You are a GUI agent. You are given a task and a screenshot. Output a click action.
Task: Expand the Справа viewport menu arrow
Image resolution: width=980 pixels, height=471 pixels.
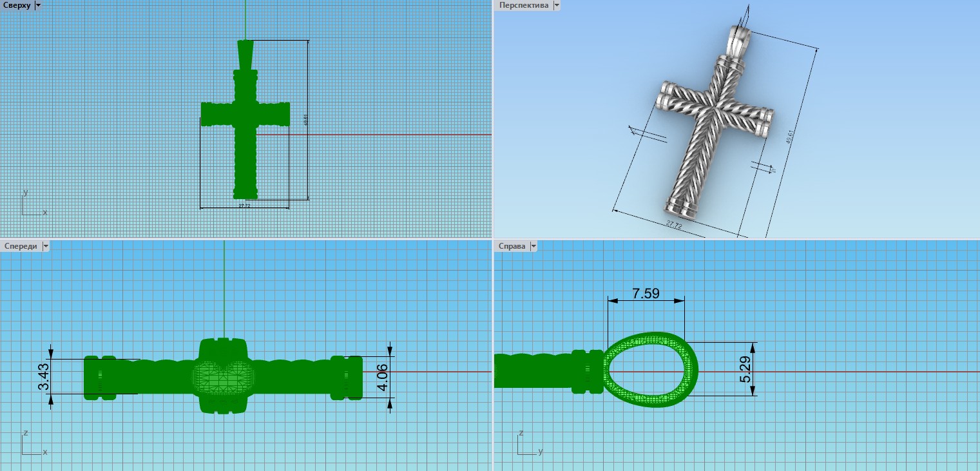(533, 246)
